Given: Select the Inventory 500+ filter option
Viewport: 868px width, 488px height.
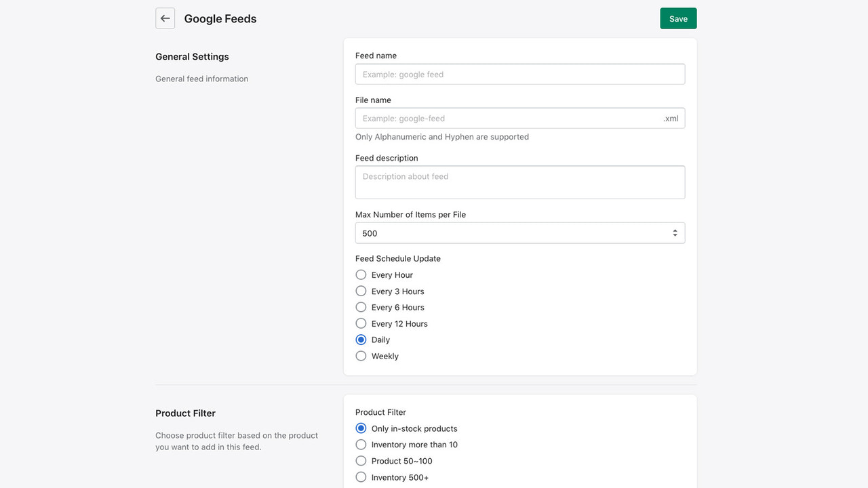Looking at the screenshot, I should [x=361, y=476].
